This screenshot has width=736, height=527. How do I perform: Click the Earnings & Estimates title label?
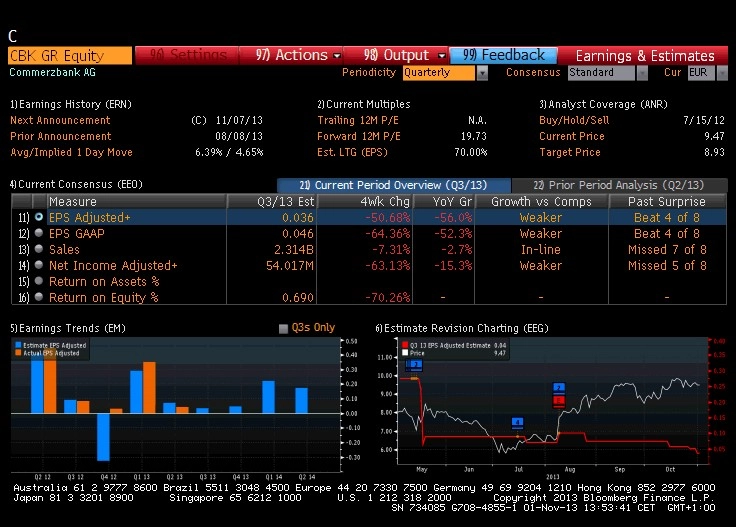[x=645, y=56]
